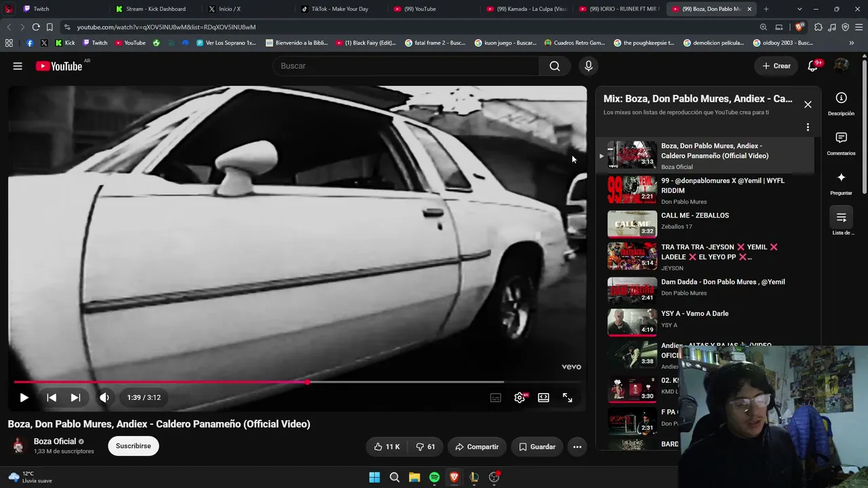Toggle theater mode on the player
Screen dimensions: 868x488
(x=543, y=398)
